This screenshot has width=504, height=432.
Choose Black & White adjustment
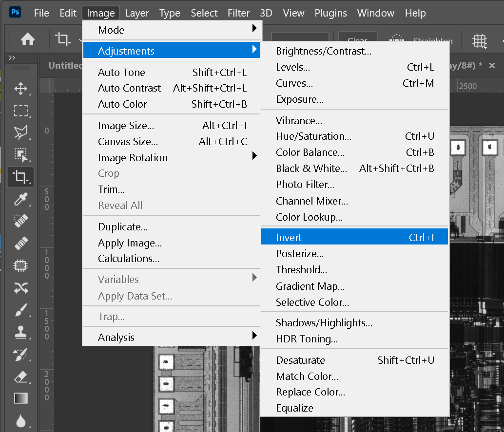tap(354, 169)
